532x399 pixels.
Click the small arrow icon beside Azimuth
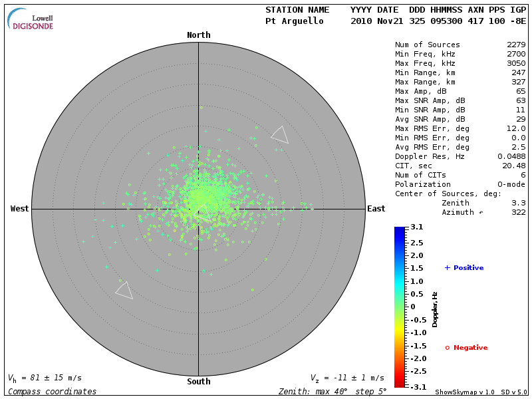pos(481,213)
